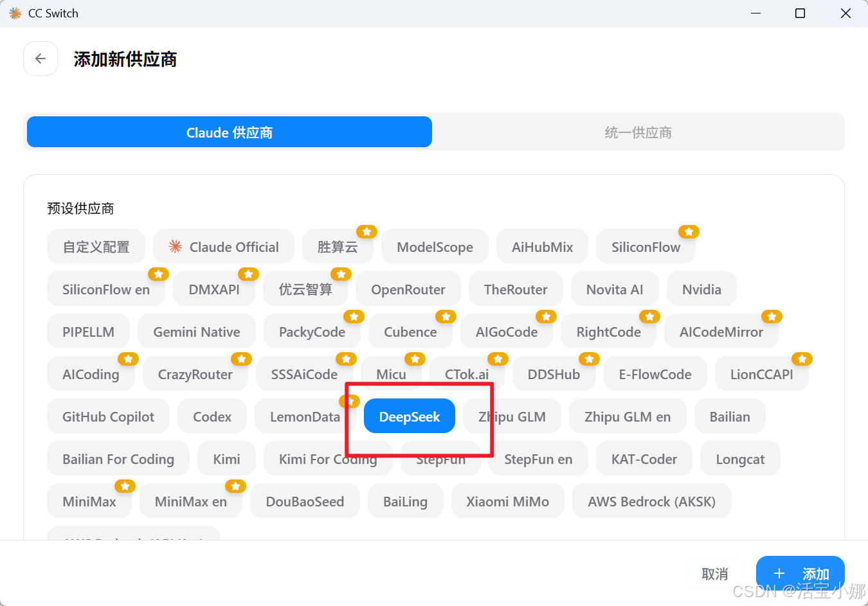Pick the LionCCAPI provider
This screenshot has height=606, width=868.
point(761,374)
